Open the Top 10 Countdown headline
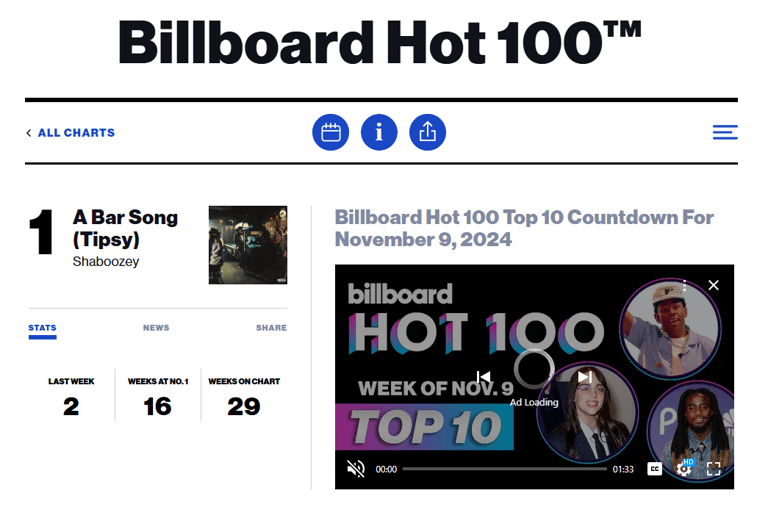Viewport: 768px width, 507px height. [x=524, y=228]
